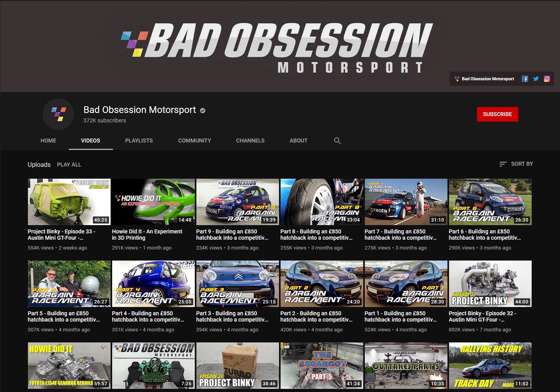Click the 'Part 1 - Building an £850' title
Image resolution: width=560 pixels, height=392 pixels.
pyautogui.click(x=401, y=316)
